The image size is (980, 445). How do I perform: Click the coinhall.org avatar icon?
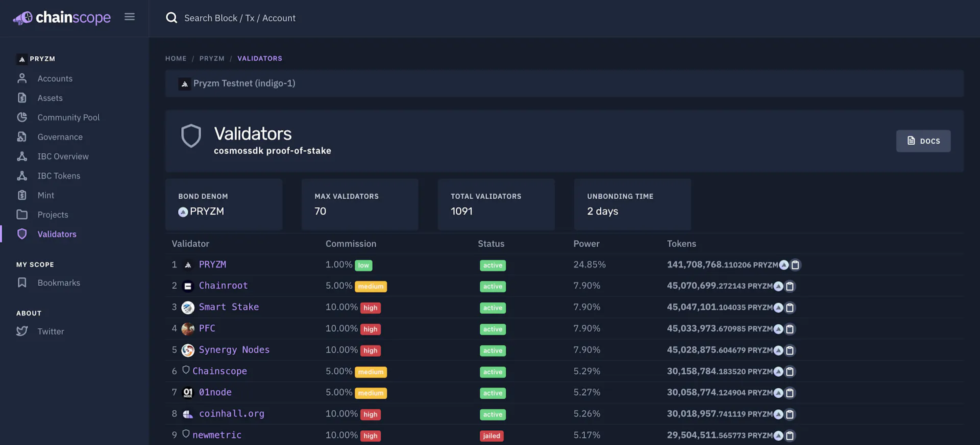(x=188, y=414)
